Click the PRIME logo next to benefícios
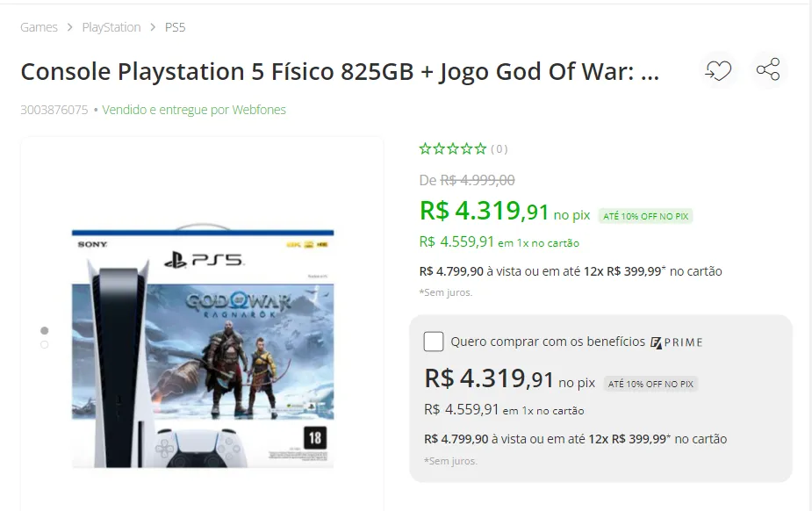The width and height of the screenshot is (812, 511). click(x=677, y=342)
